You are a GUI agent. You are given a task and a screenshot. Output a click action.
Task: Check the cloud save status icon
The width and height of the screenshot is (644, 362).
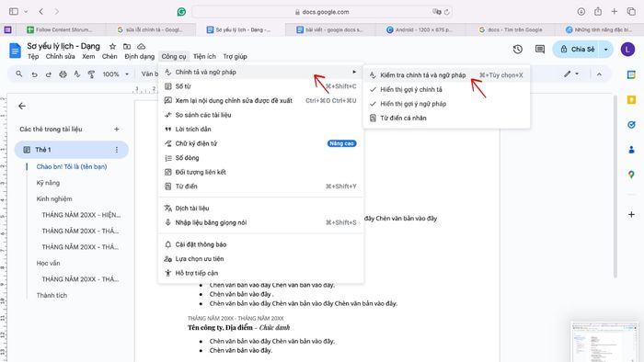[x=142, y=46]
